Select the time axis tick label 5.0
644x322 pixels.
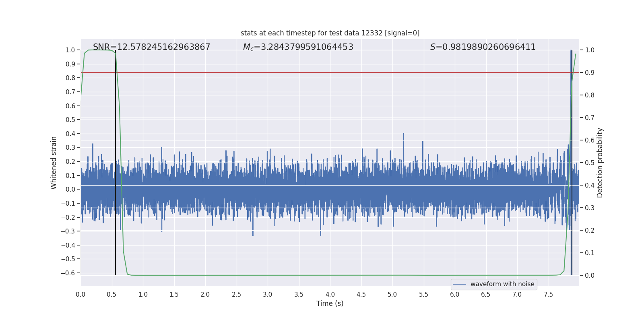tap(392, 294)
